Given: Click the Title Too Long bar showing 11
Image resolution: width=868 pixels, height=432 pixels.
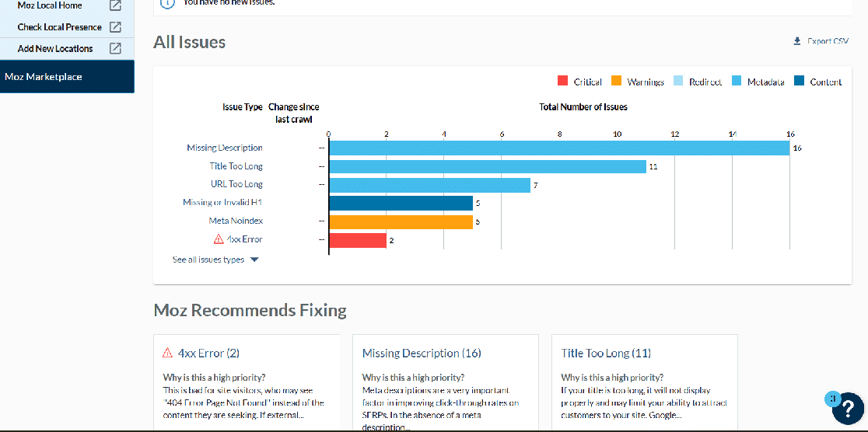Looking at the screenshot, I should pos(488,166).
